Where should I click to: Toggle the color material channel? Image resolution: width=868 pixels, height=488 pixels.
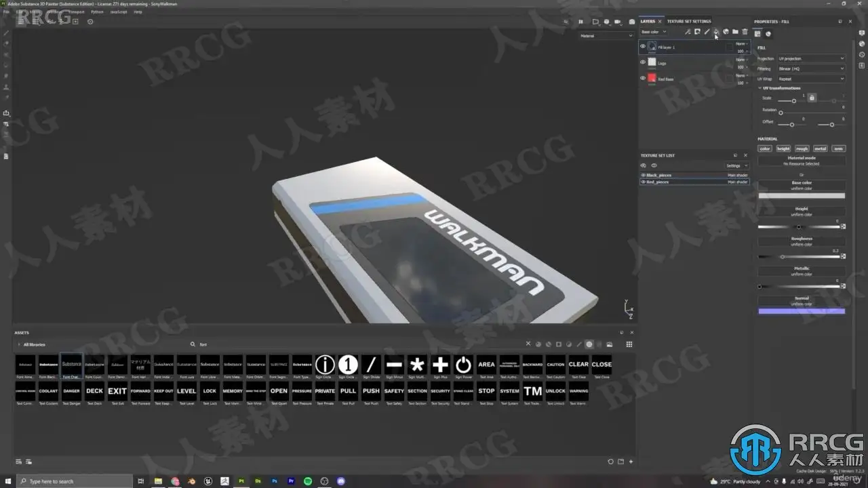tap(765, 148)
